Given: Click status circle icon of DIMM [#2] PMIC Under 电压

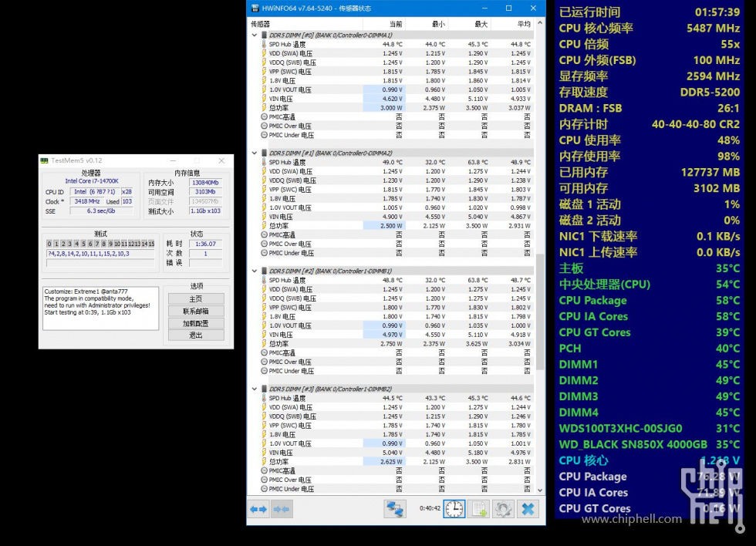Looking at the screenshot, I should (x=264, y=371).
